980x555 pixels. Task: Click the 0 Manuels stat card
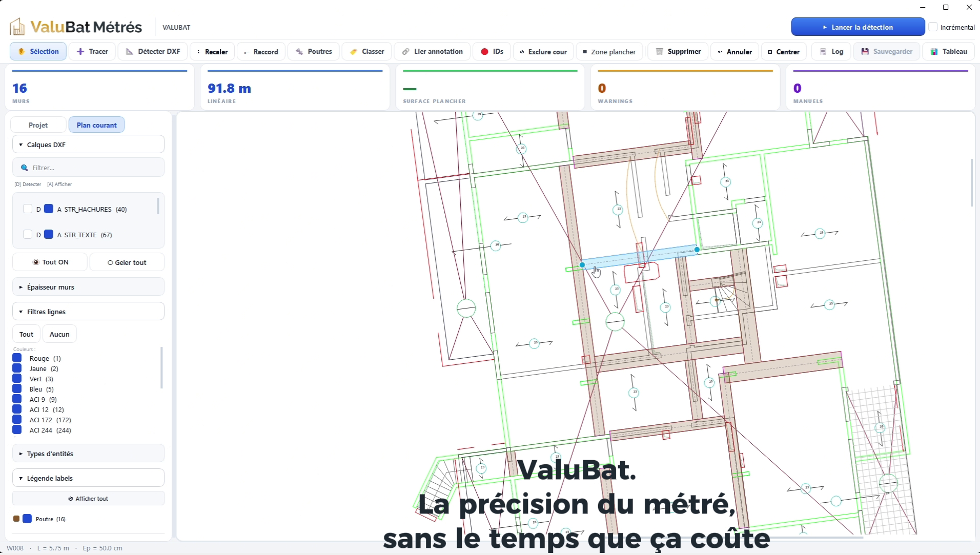tap(881, 87)
